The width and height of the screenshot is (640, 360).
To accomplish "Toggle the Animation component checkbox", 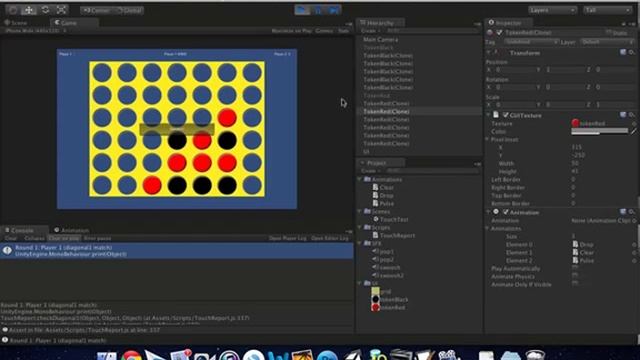I will click(x=506, y=212).
